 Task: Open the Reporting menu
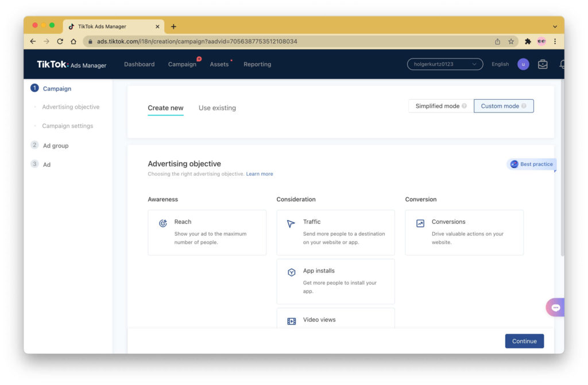(257, 64)
